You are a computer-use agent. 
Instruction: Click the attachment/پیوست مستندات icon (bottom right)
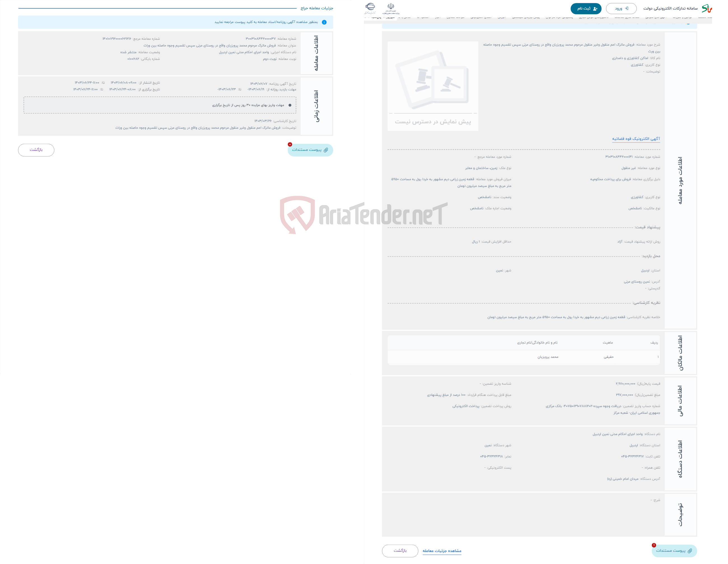[x=676, y=550]
